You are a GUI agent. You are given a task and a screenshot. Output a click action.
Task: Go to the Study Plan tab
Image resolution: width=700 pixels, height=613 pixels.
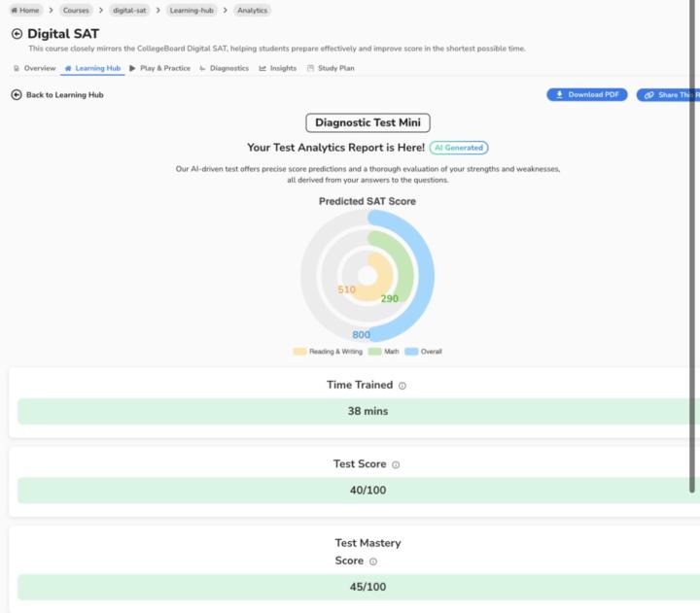click(x=331, y=68)
